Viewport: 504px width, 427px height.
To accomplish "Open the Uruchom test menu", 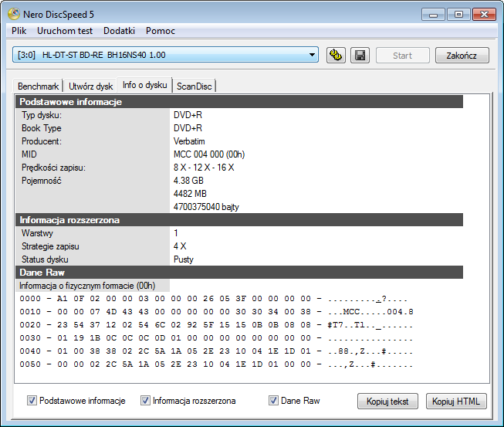I will (x=65, y=31).
